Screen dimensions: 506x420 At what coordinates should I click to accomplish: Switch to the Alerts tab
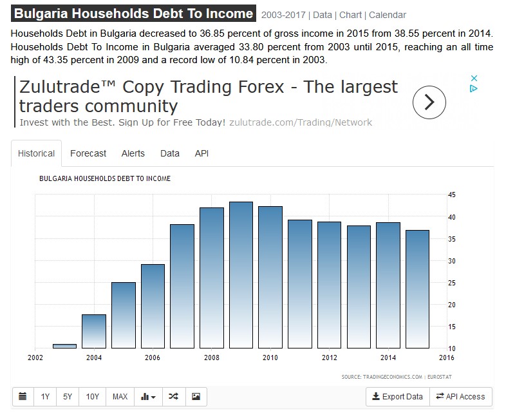click(133, 153)
